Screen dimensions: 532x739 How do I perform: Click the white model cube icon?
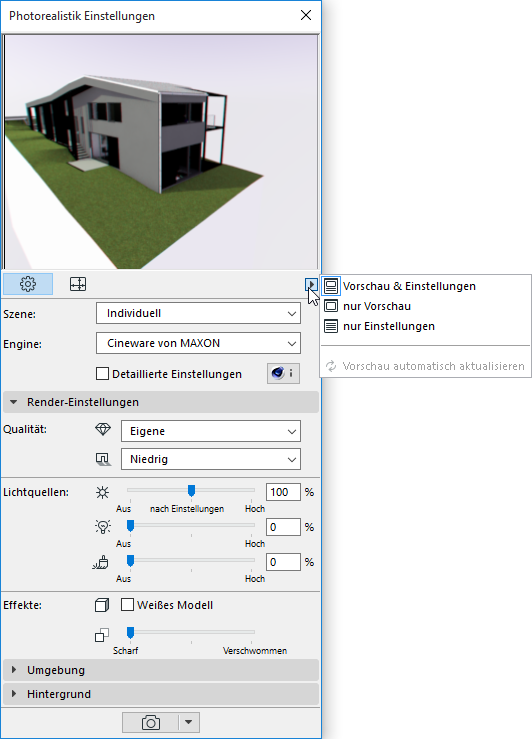tap(102, 605)
